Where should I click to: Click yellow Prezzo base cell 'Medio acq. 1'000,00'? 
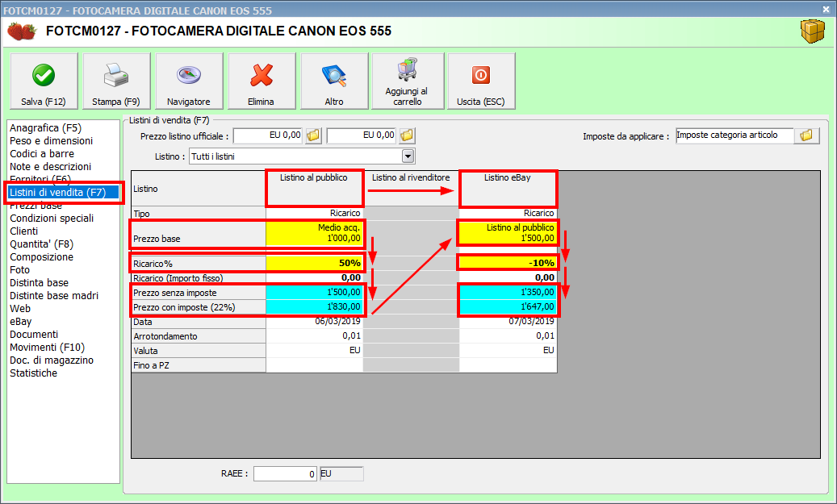315,233
